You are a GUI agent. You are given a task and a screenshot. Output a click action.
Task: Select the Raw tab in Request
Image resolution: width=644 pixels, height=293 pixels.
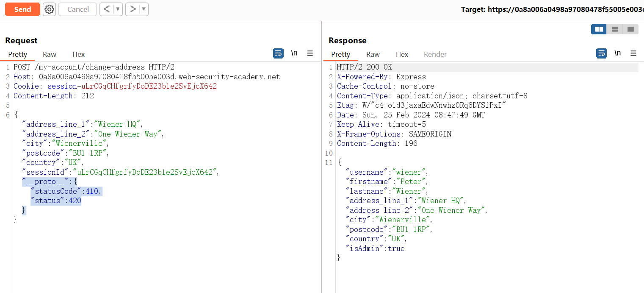(50, 54)
